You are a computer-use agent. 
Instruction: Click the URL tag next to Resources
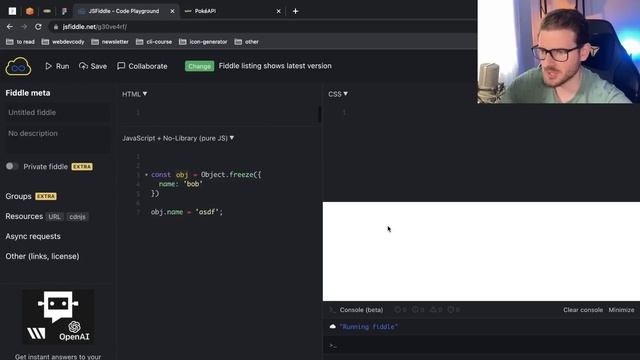click(54, 217)
